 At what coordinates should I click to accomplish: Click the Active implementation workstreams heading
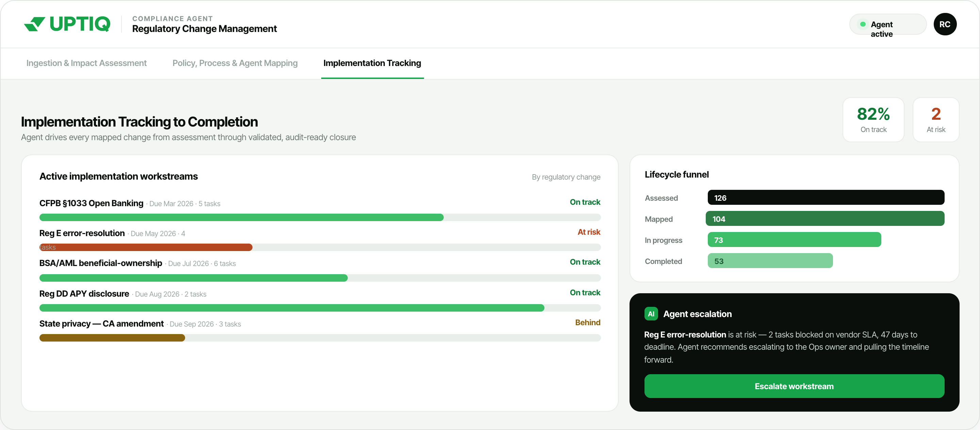point(119,177)
